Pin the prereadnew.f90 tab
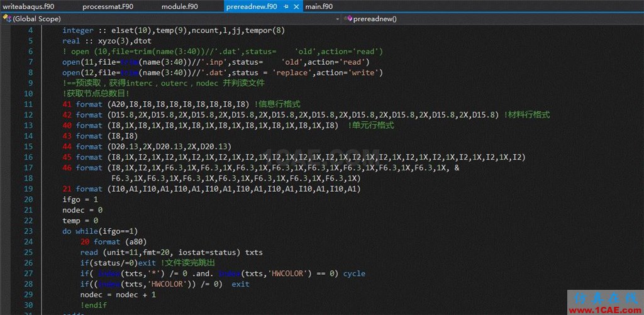644x315 pixels. tap(286, 6)
